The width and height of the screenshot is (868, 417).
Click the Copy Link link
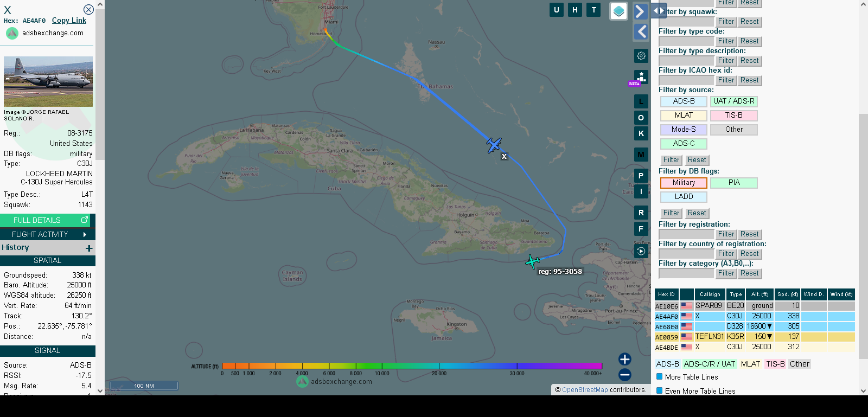[69, 21]
